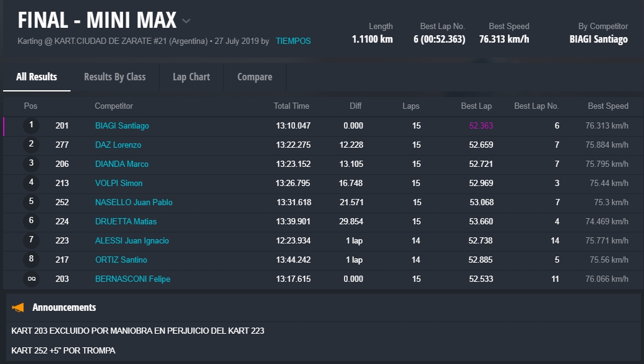Click the position 1 badge icon
Image resolution: width=644 pixels, height=364 pixels.
tap(32, 125)
